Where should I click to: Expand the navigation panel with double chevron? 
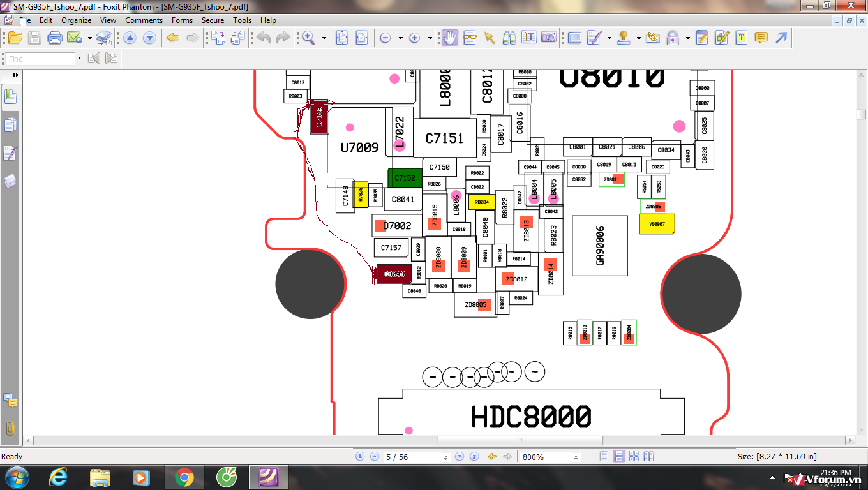coord(15,75)
